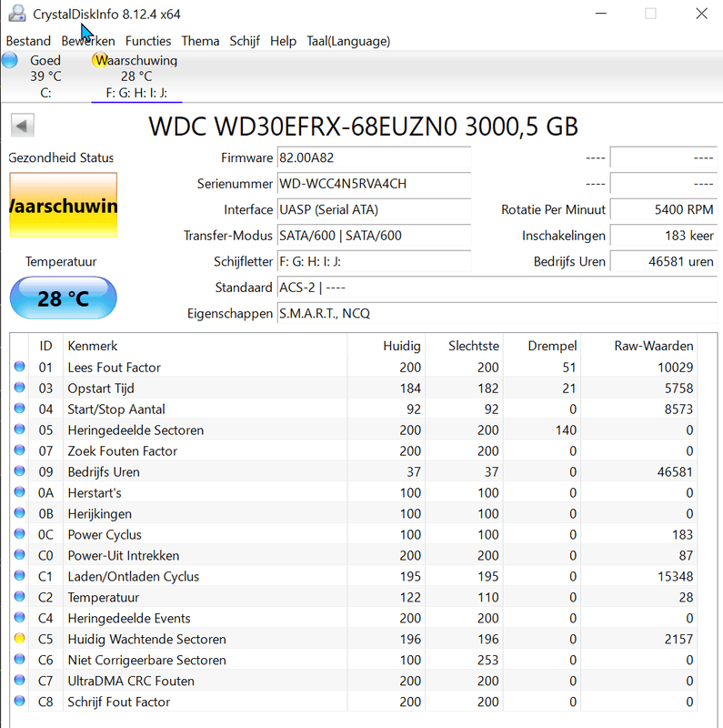Click the blue status dot for Herstart's
Screen dimensions: 723x728
[19, 492]
